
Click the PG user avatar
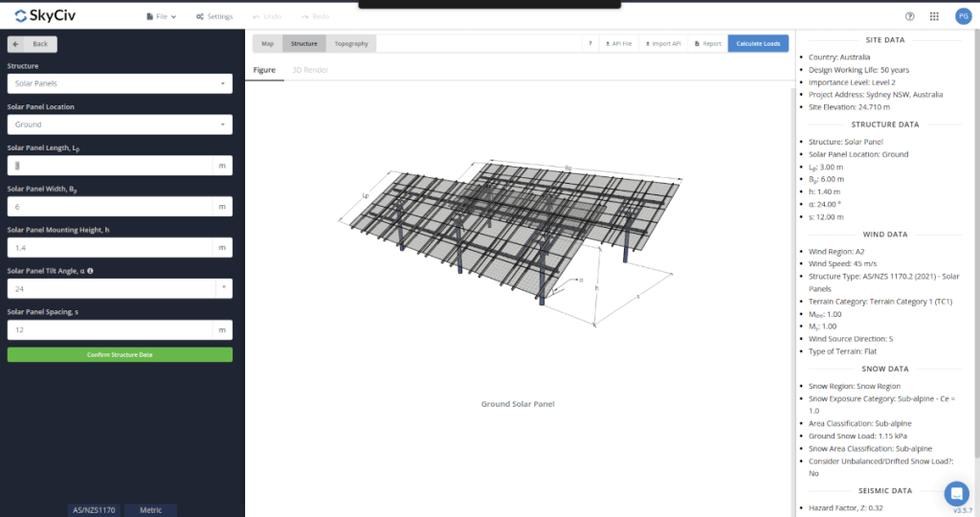click(x=962, y=16)
